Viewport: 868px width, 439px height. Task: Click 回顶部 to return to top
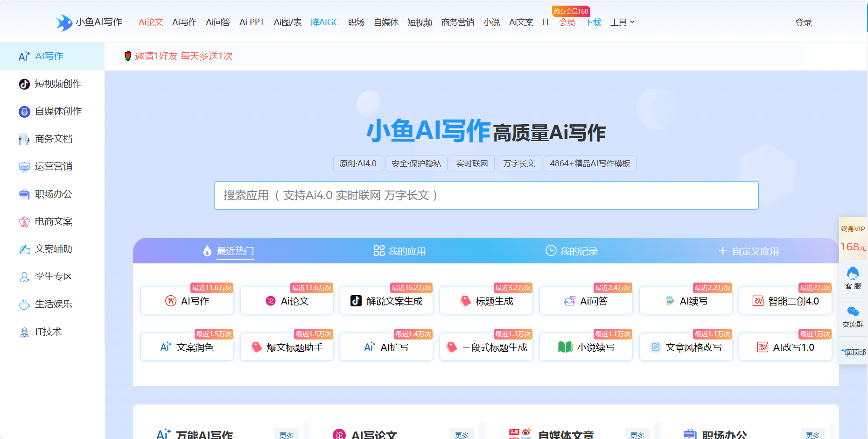(x=854, y=352)
